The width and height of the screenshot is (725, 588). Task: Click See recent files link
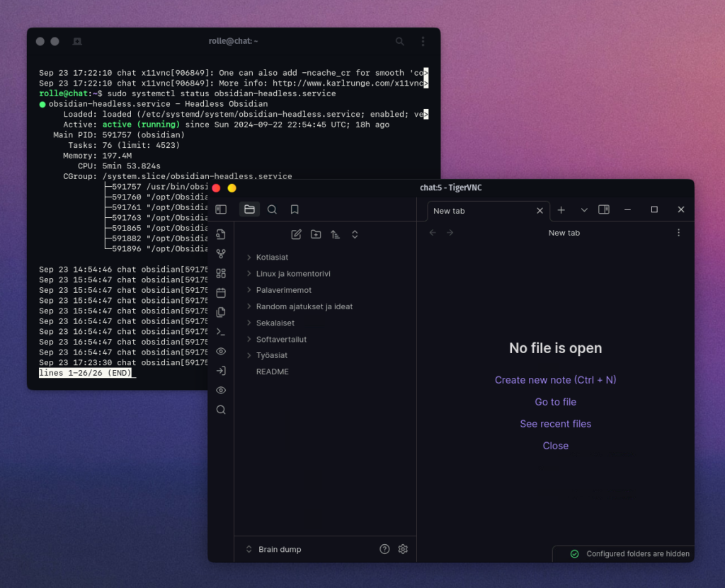click(555, 424)
